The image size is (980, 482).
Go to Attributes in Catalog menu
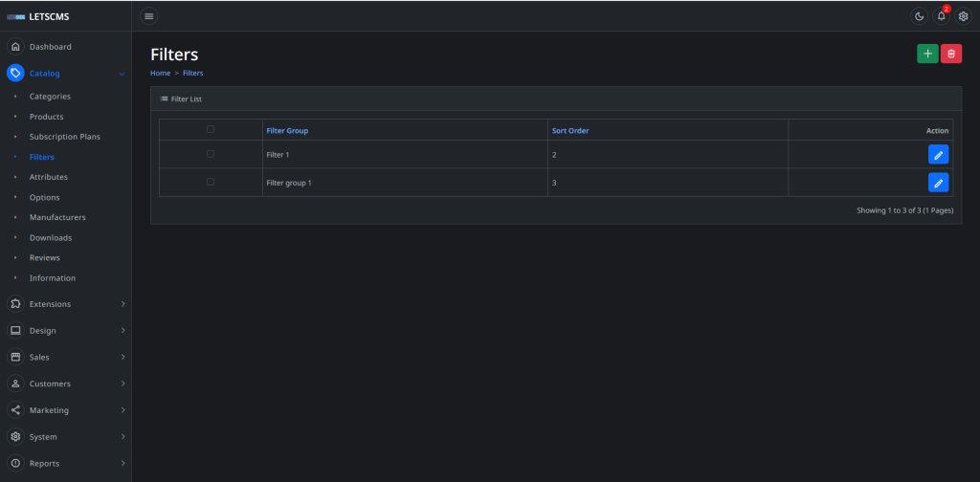(48, 177)
